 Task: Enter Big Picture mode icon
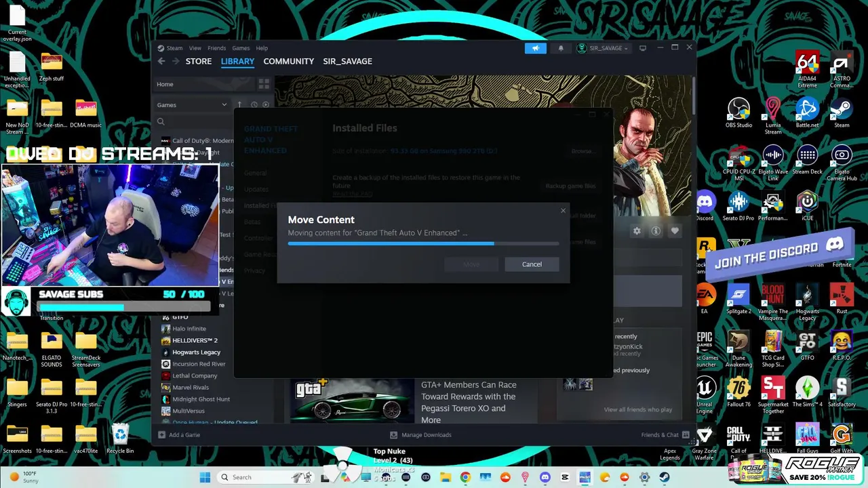(643, 48)
